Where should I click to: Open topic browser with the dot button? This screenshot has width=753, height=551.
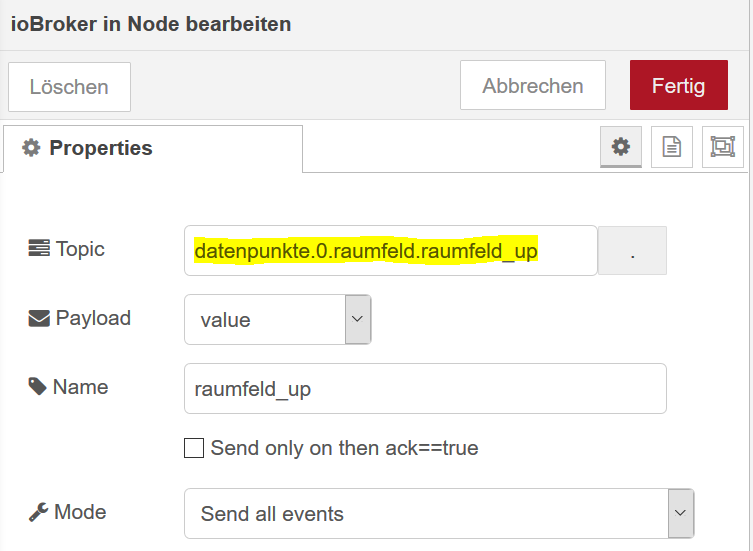tap(632, 250)
